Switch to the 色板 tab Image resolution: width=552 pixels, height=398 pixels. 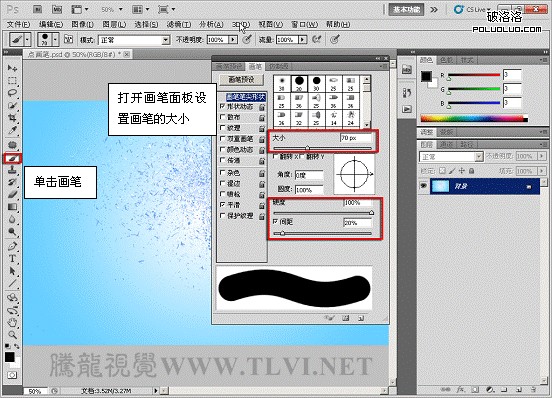[447, 61]
